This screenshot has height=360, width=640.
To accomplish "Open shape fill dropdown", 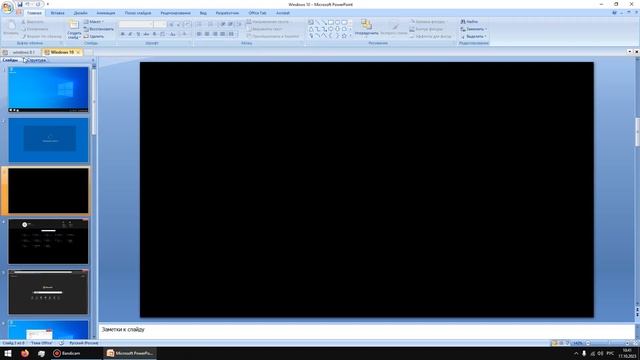I will pos(428,22).
